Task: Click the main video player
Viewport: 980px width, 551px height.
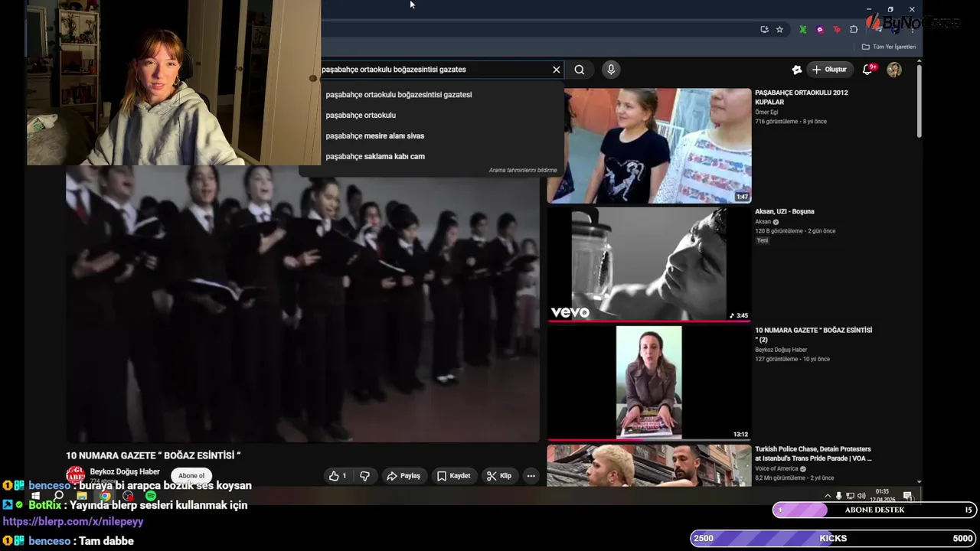Action: [x=302, y=305]
